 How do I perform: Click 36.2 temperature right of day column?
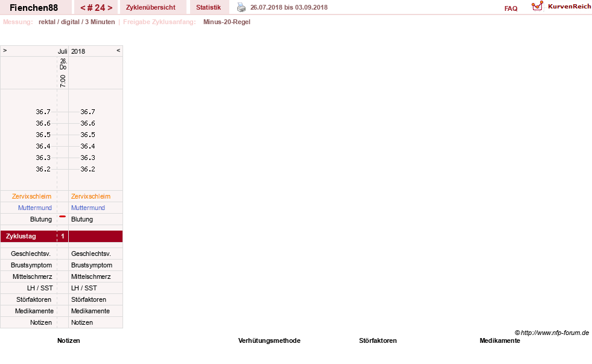click(x=88, y=169)
